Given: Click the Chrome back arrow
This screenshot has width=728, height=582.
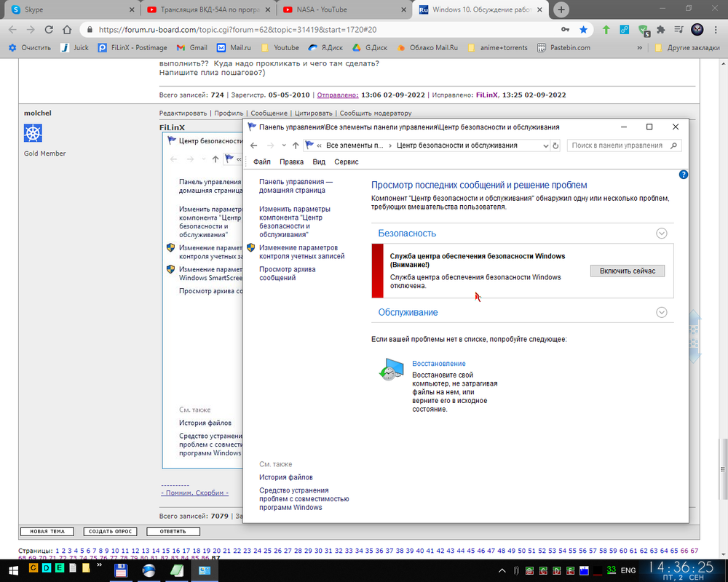Looking at the screenshot, I should pyautogui.click(x=12, y=30).
